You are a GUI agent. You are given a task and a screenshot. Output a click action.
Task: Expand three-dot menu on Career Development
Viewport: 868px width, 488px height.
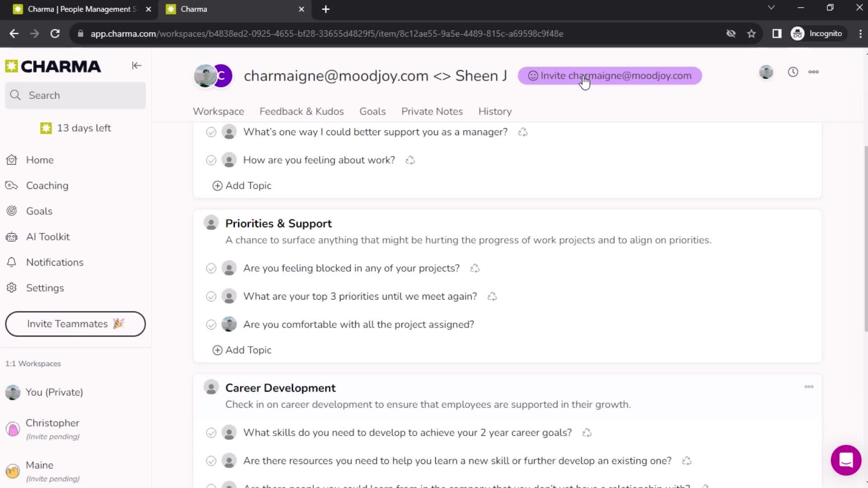pos(808,386)
